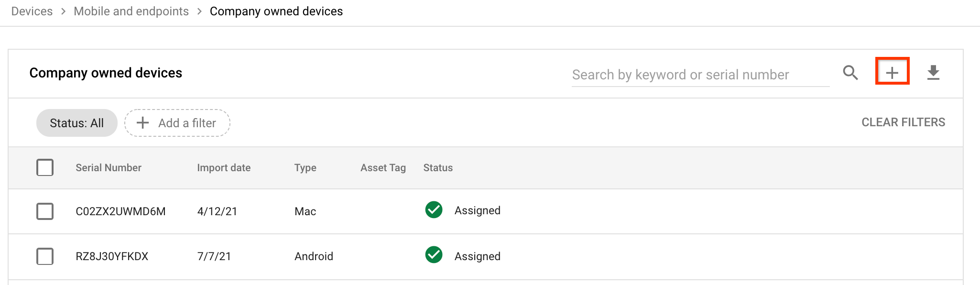The image size is (980, 285).
Task: Click the magnifier search icon
Action: [850, 73]
